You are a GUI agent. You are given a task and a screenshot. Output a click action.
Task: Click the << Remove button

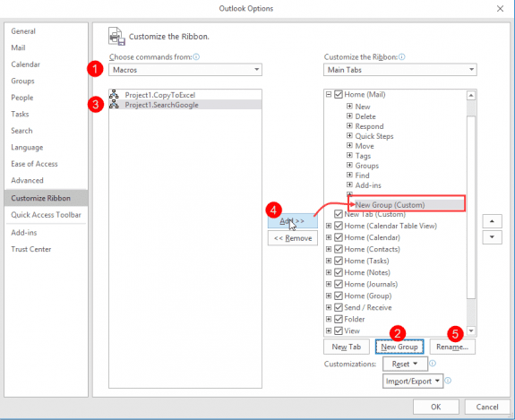[x=292, y=238]
